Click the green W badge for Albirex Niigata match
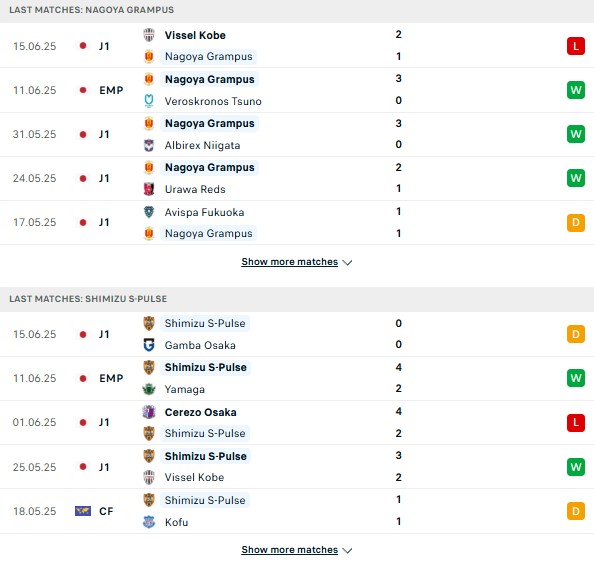Screen dimensions: 594x567 pyautogui.click(x=575, y=134)
